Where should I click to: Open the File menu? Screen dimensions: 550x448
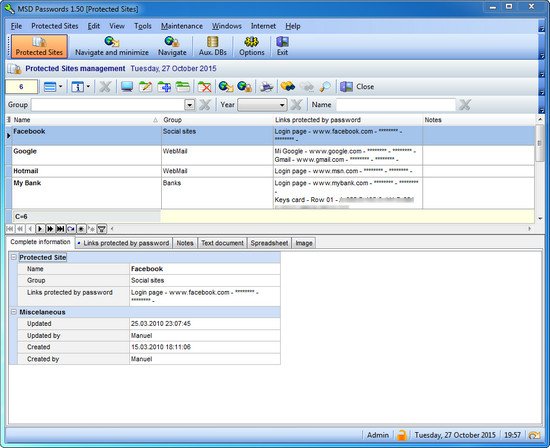[x=16, y=26]
